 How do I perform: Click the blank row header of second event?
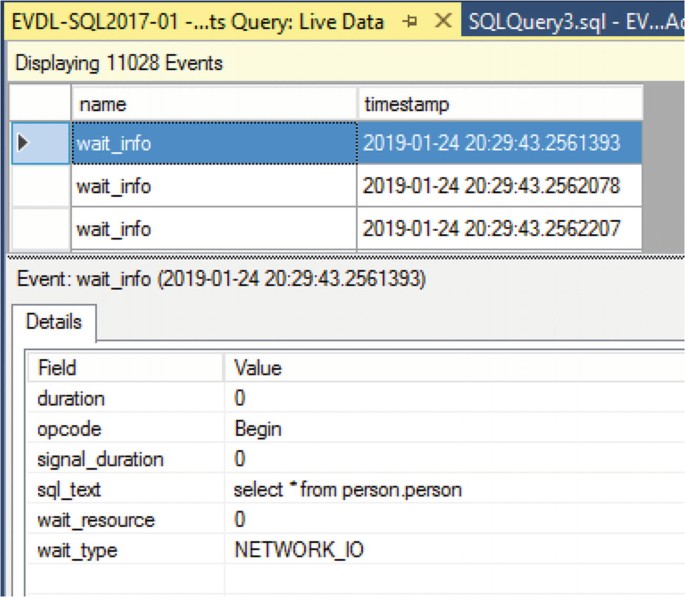39,186
